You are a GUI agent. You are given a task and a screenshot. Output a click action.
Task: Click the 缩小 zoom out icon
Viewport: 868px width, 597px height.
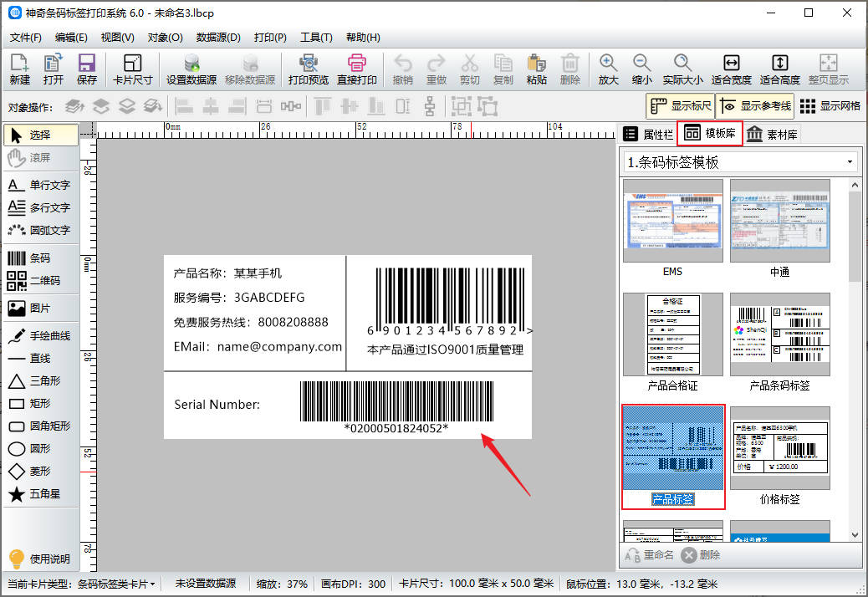[641, 69]
